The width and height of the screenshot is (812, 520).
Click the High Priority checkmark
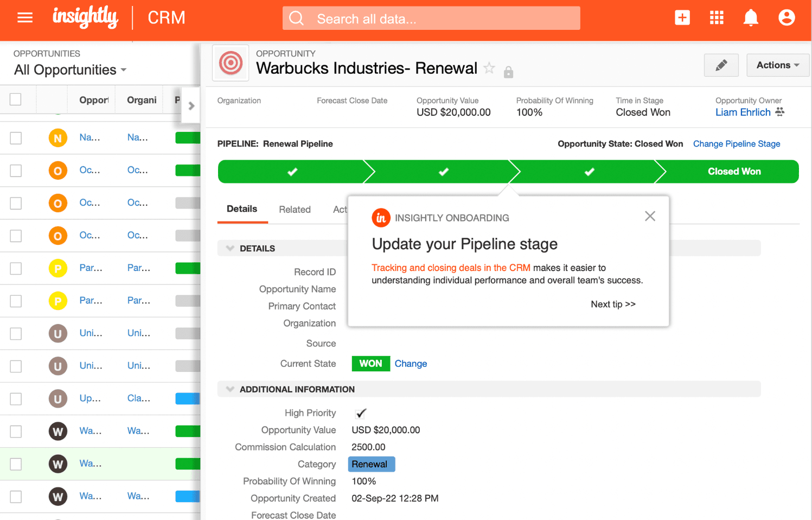361,413
